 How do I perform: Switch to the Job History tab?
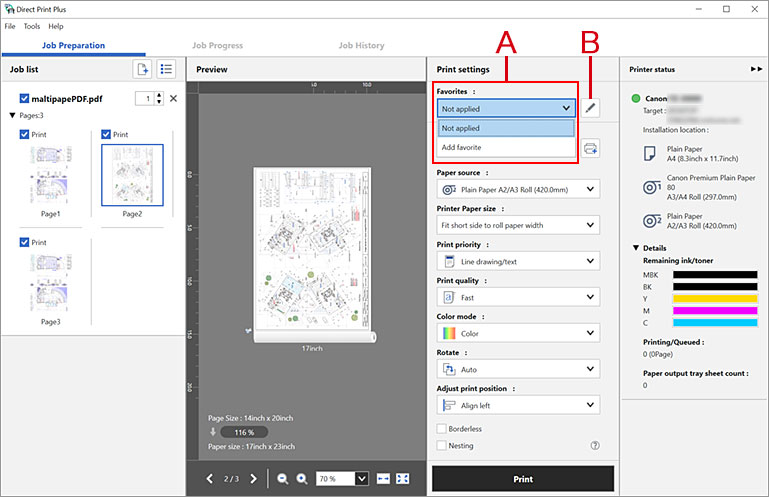[361, 45]
